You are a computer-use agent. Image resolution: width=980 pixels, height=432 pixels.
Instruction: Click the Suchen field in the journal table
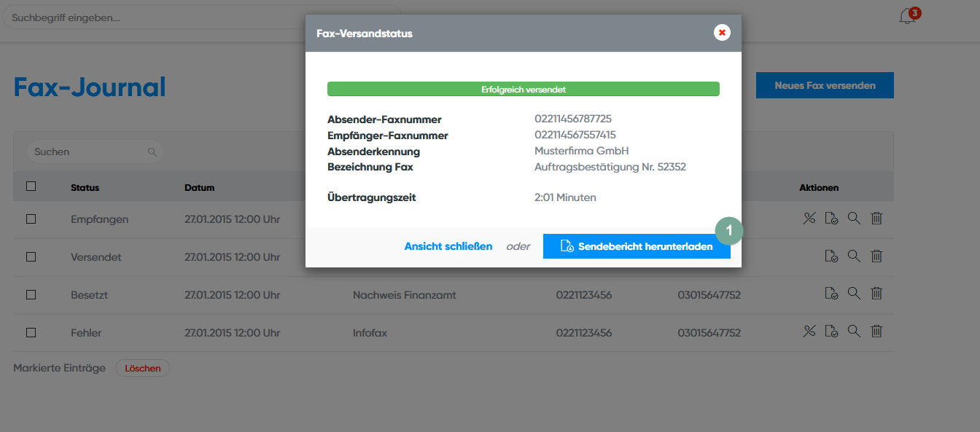pyautogui.click(x=87, y=152)
